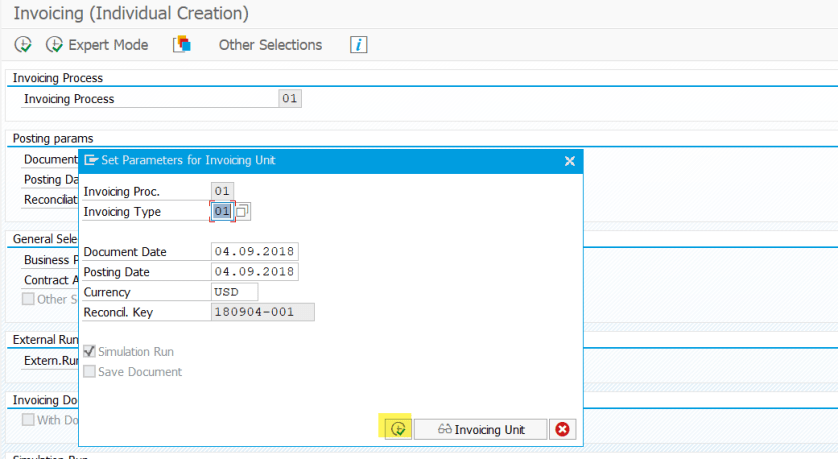Click the Reconcil. Key field 180904-001

pos(262,312)
